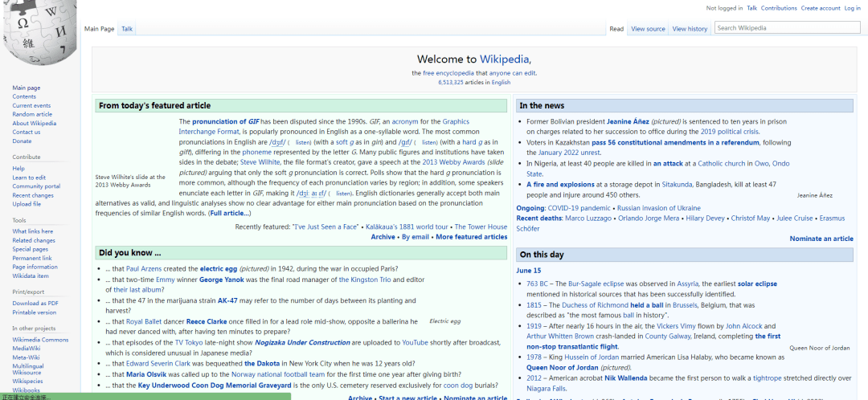
Task: Click Download as PDF
Action: 35,304
